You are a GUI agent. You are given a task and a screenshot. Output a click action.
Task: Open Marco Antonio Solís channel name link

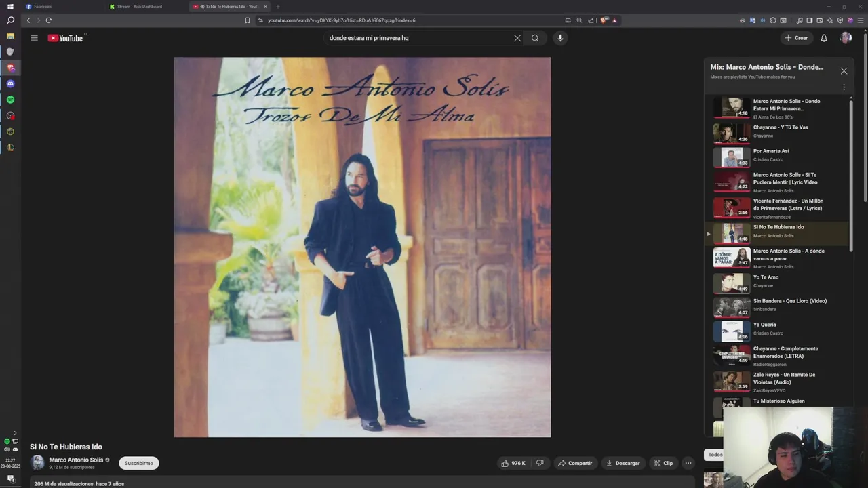(76, 460)
